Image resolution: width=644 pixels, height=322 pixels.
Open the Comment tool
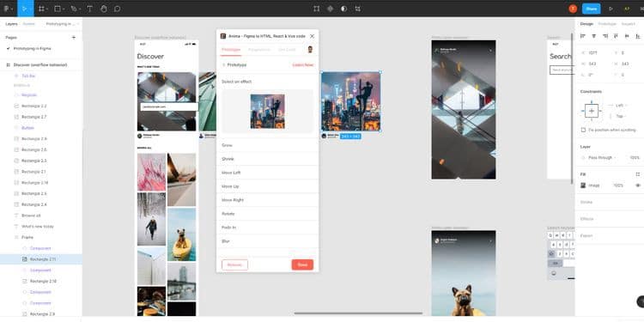click(117, 9)
